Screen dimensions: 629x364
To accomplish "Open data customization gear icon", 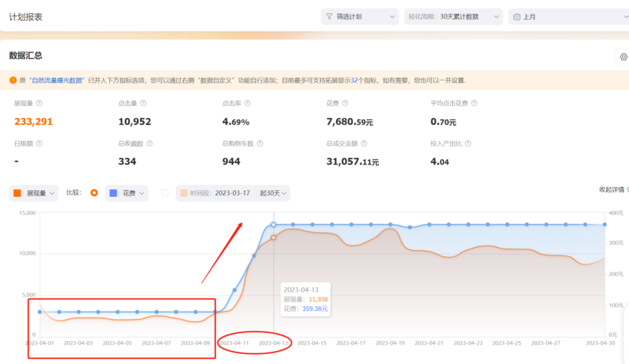I will pos(623,57).
